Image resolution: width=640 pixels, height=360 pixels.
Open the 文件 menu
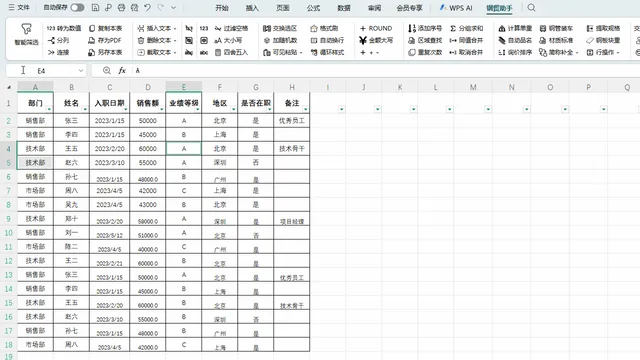pyautogui.click(x=19, y=7)
